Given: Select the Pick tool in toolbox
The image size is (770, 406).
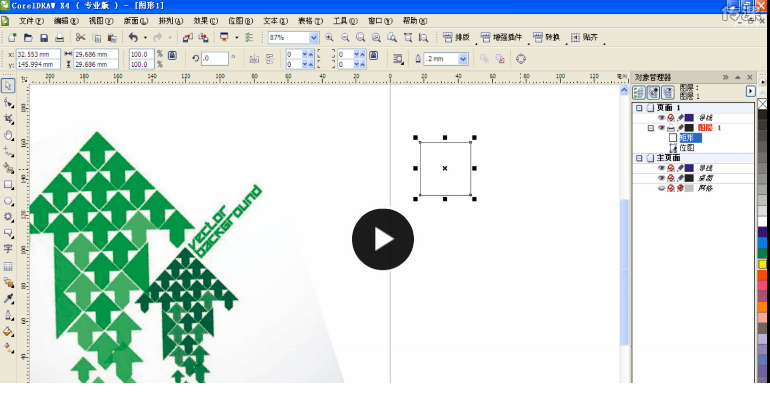Looking at the screenshot, I should 8,85.
